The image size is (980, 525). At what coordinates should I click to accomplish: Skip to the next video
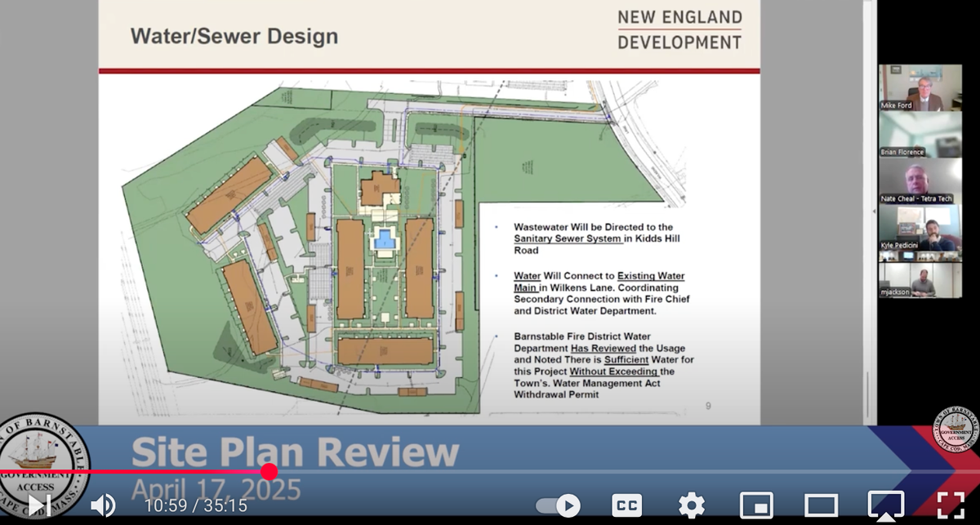click(x=39, y=505)
